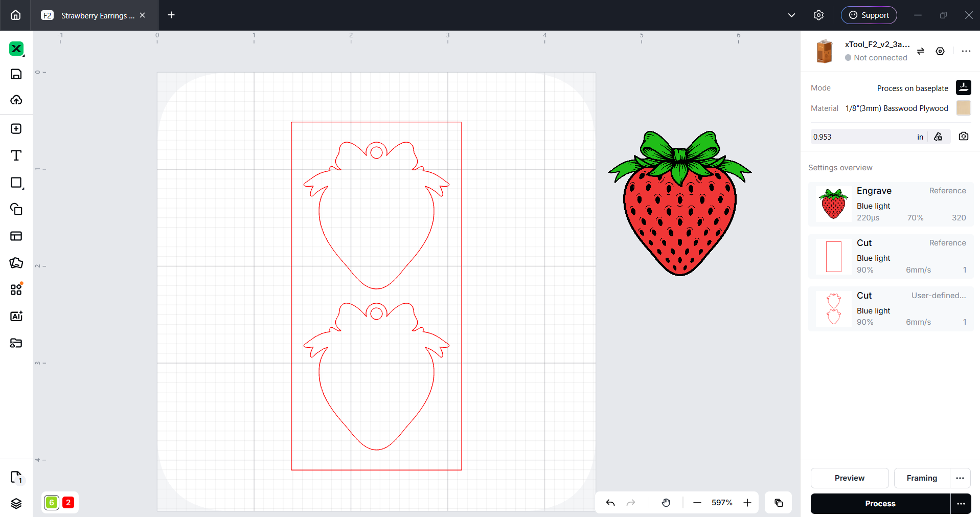The width and height of the screenshot is (980, 517).
Task: Open the materials/images library icon
Action: 16,263
